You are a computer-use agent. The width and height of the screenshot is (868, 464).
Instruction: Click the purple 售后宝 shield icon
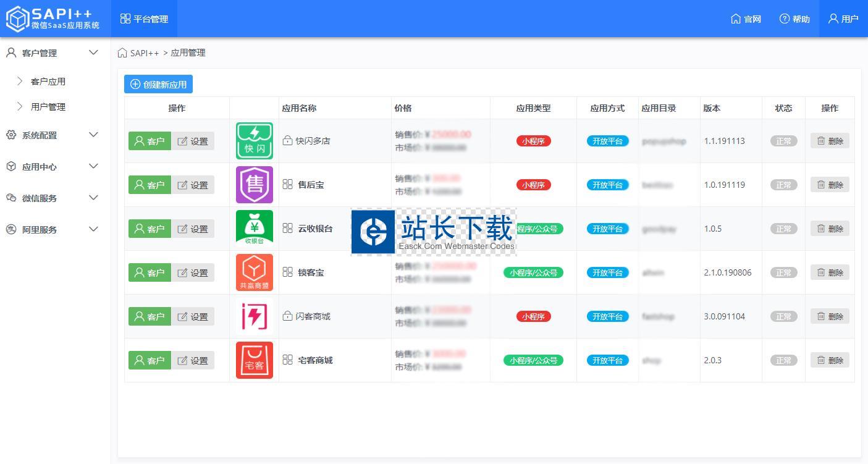coord(254,184)
